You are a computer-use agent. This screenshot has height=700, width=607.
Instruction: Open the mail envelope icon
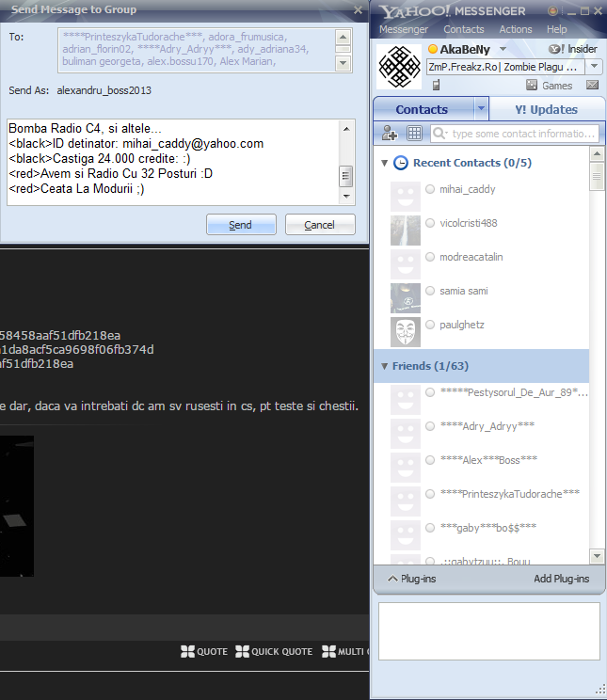pos(592,85)
